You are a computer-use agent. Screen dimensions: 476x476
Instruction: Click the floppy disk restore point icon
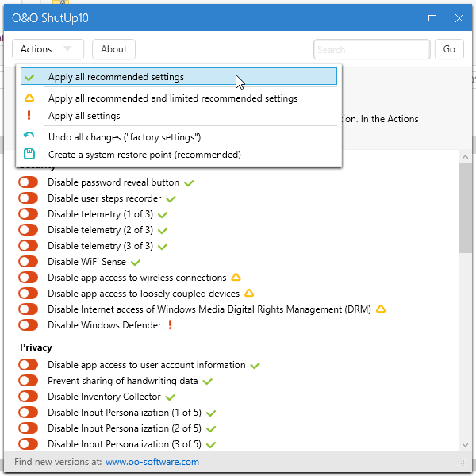click(x=29, y=154)
